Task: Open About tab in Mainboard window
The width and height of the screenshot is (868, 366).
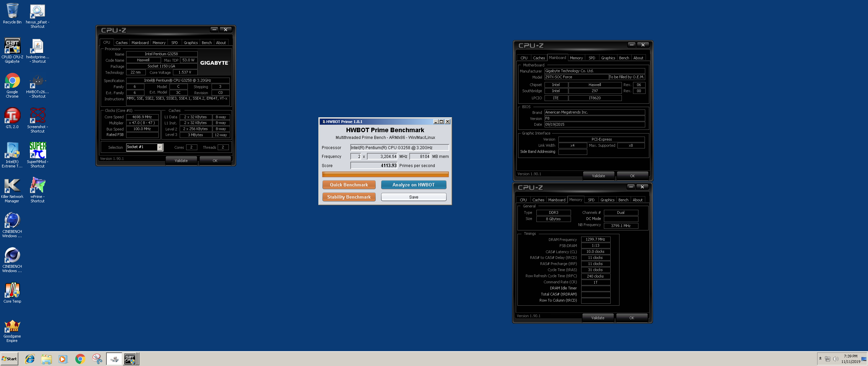Action: [x=638, y=58]
